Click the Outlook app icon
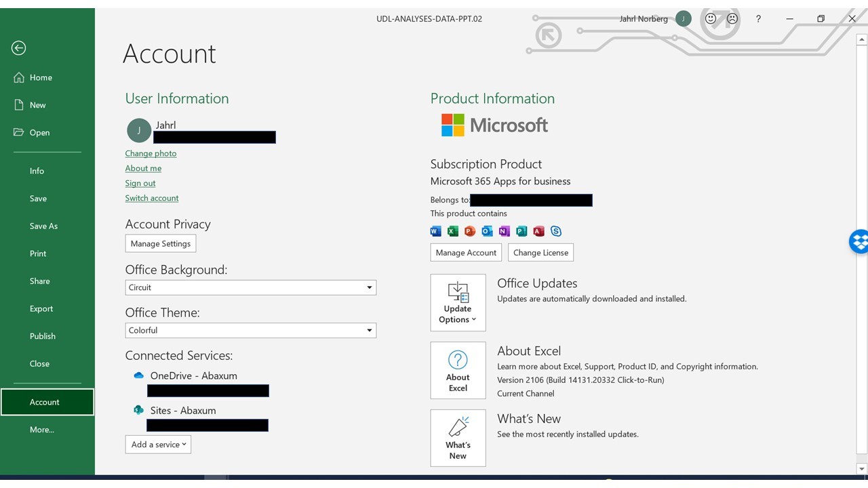This screenshot has height=488, width=868. pos(487,231)
